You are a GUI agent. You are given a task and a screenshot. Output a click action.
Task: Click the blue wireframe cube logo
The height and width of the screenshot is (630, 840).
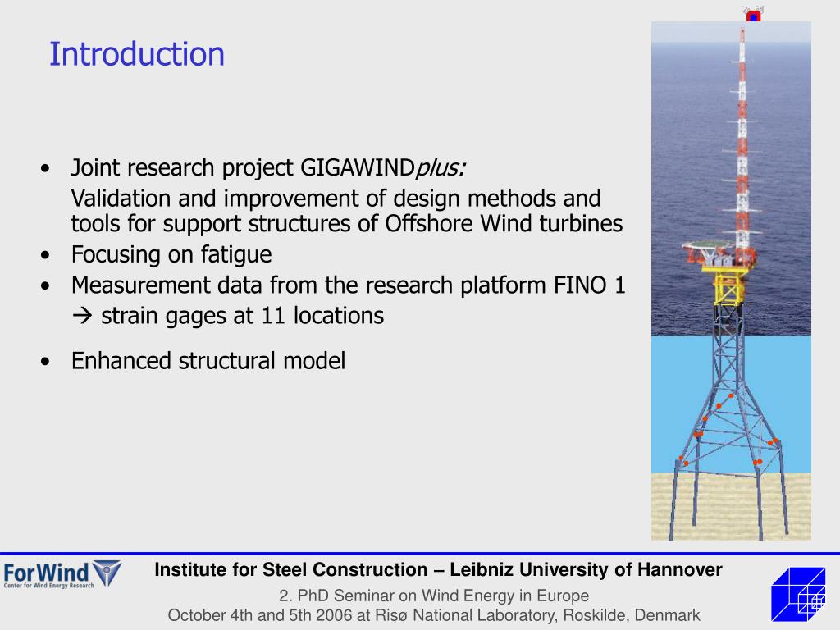[798, 594]
